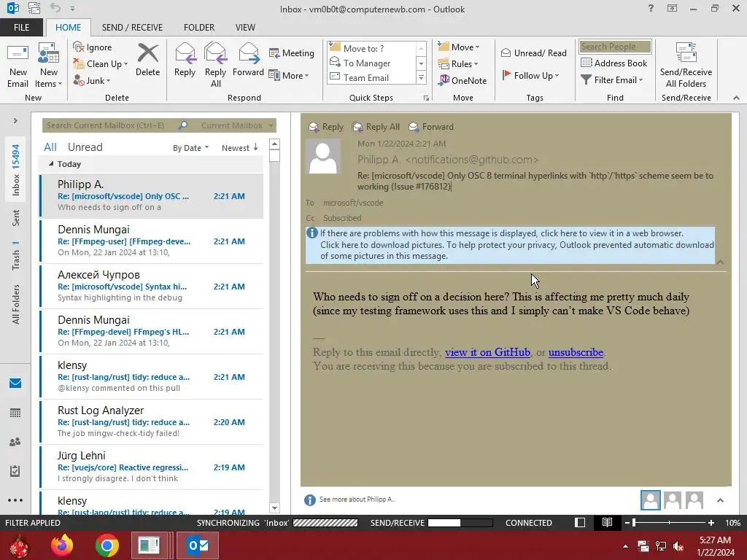Click Reply All in ribbon

[215, 66]
